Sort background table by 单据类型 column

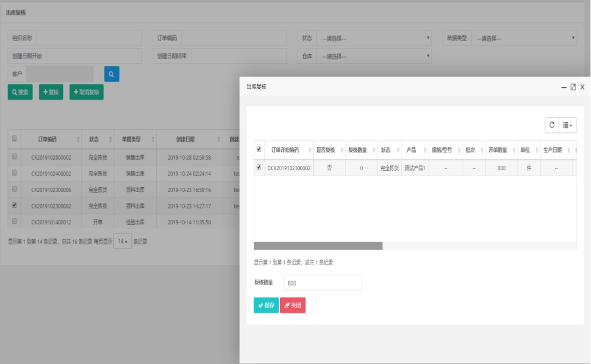[135, 139]
